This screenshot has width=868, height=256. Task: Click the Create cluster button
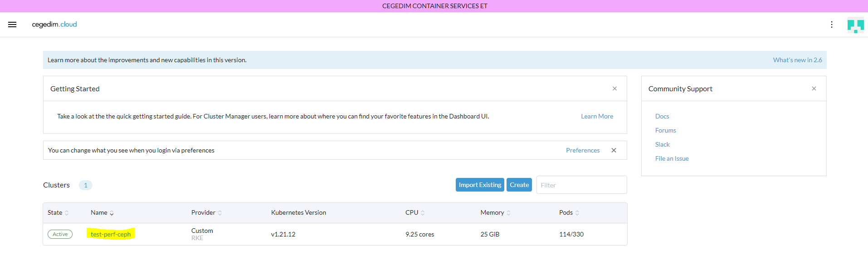point(519,185)
